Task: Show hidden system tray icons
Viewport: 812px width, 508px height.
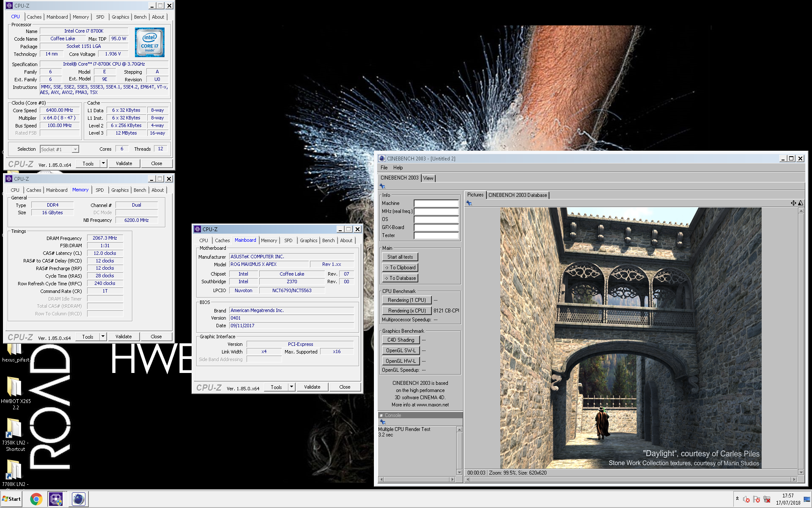Action: pos(737,499)
